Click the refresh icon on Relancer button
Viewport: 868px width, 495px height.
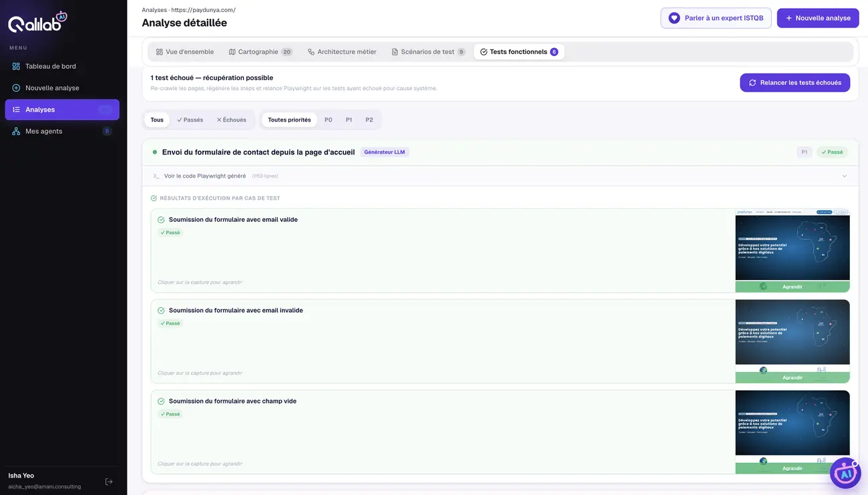pyautogui.click(x=752, y=83)
